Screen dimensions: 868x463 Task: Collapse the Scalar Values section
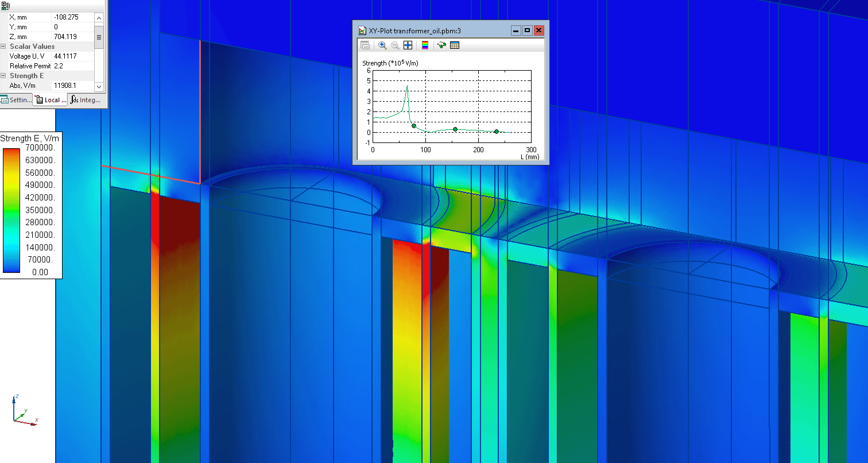click(x=3, y=47)
